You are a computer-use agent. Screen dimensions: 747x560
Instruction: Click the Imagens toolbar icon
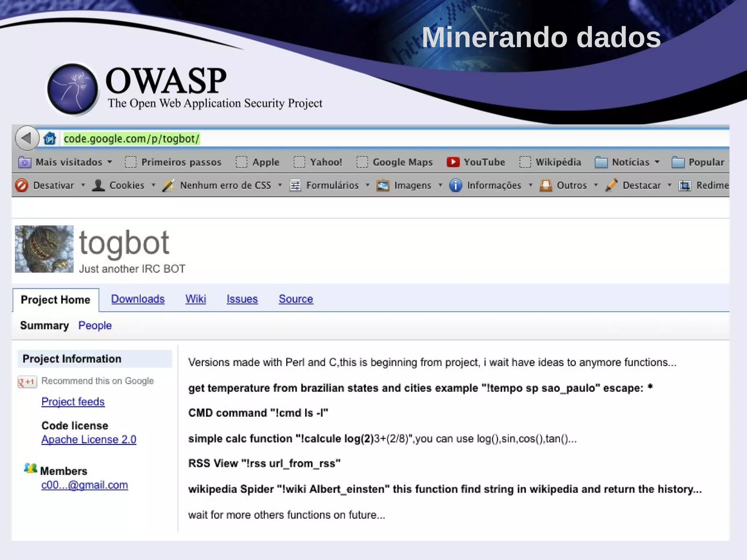coord(383,186)
